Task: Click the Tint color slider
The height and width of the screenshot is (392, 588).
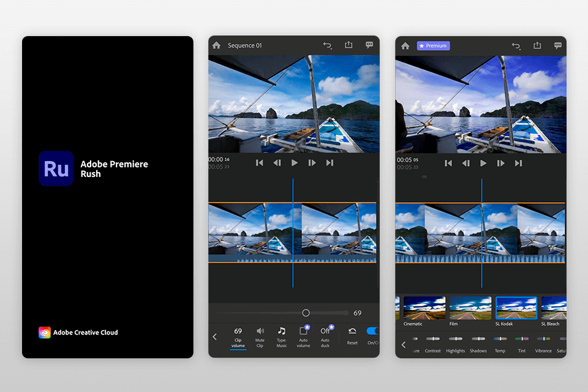Action: 522,339
